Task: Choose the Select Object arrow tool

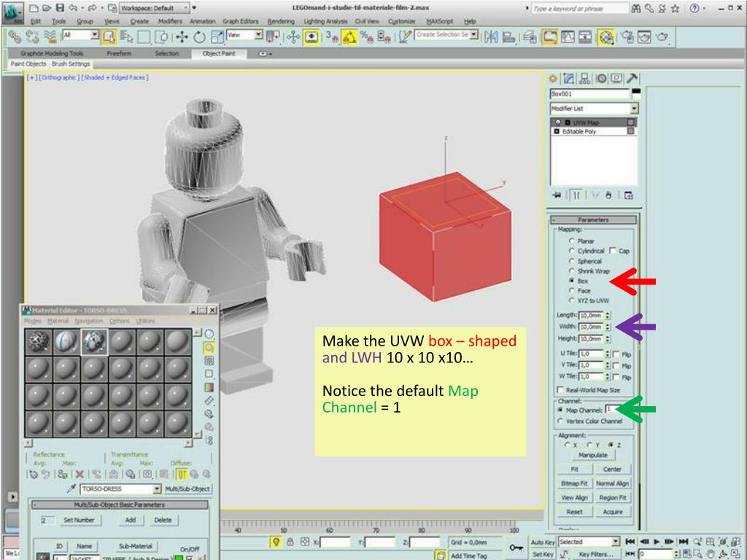Action: [x=109, y=36]
